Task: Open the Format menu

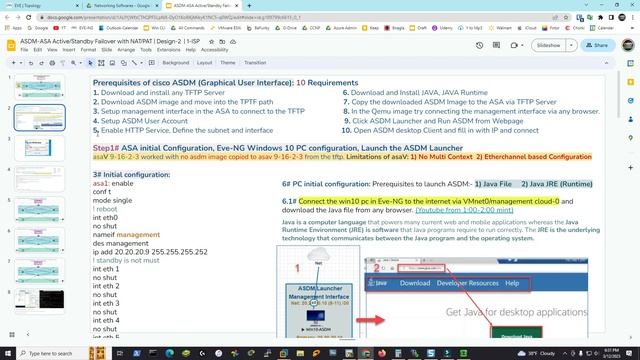Action: pos(88,50)
